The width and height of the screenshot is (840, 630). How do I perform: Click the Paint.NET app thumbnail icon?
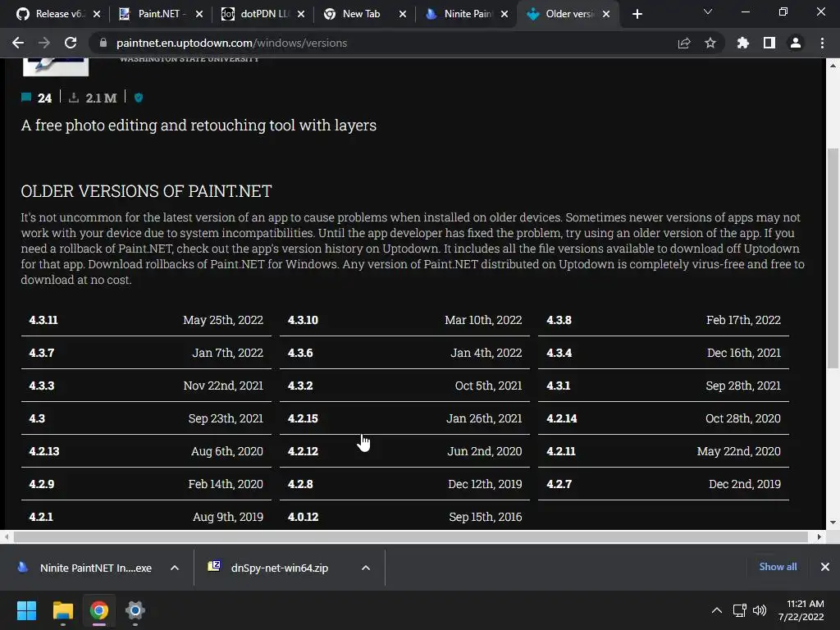[56, 67]
